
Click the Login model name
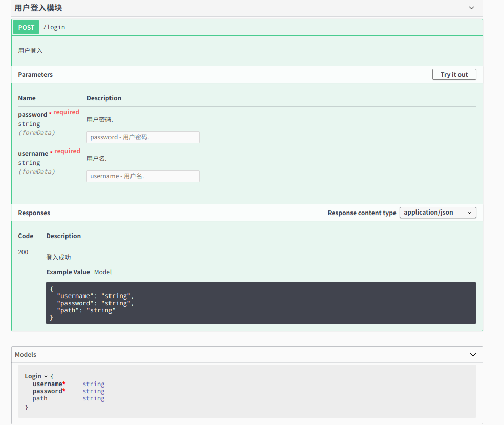(33, 376)
